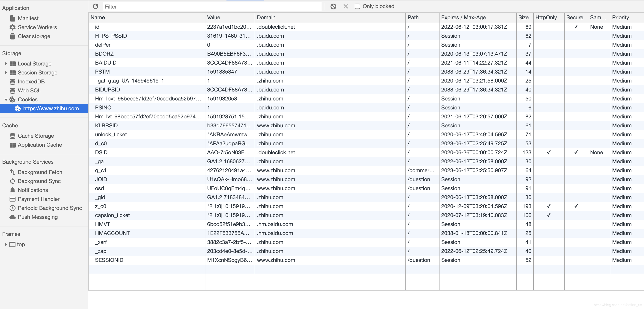The image size is (644, 309).
Task: Click the value 1591885347 of PSTM
Action: point(222,72)
